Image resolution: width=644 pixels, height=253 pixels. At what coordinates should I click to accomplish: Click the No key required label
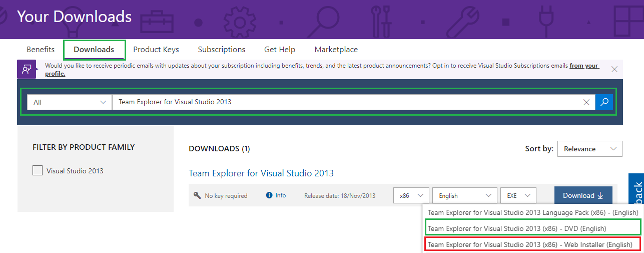[226, 196]
